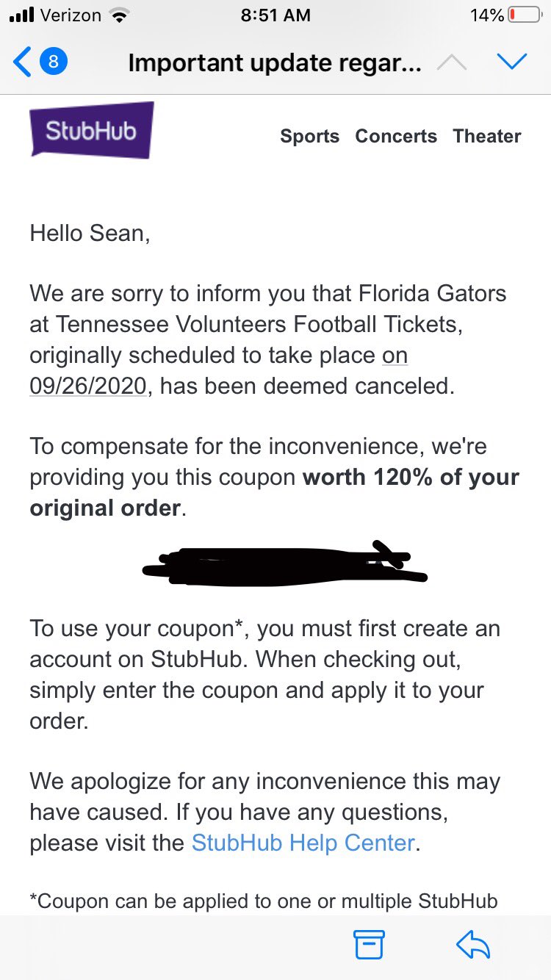Open the StubHub Help Center link
This screenshot has width=551, height=980.
point(303,842)
